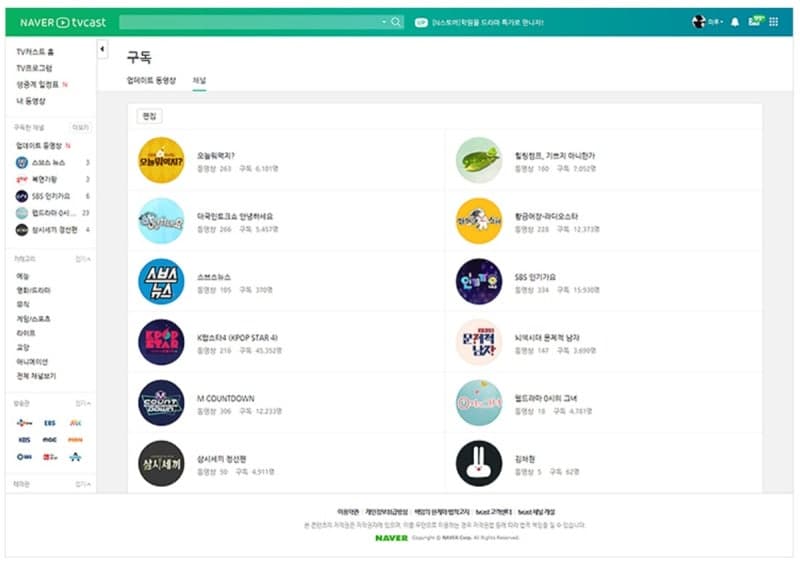Open 웹드라마 0시 in subscribed sidebar list
Viewport: 800px width, 563px height.
coord(53,213)
